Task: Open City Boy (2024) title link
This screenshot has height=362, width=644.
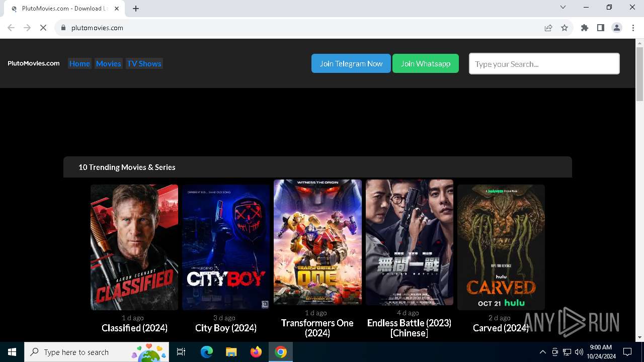Action: click(x=226, y=328)
